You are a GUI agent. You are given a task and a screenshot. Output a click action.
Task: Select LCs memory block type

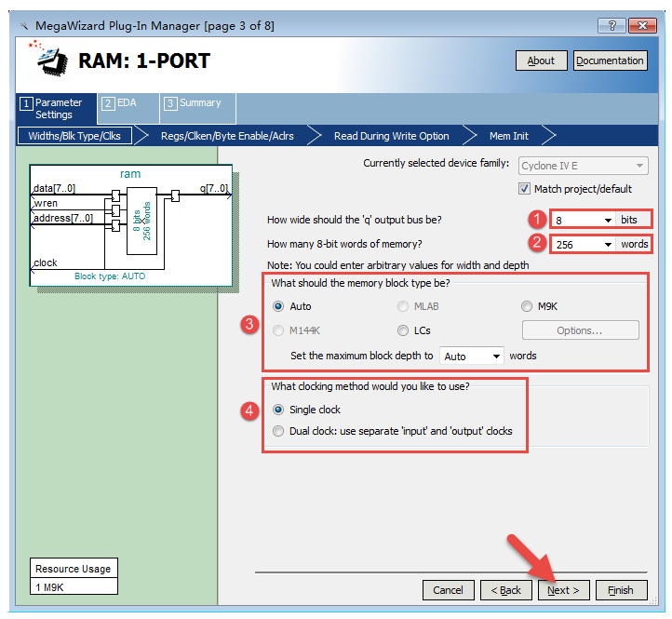click(x=402, y=330)
